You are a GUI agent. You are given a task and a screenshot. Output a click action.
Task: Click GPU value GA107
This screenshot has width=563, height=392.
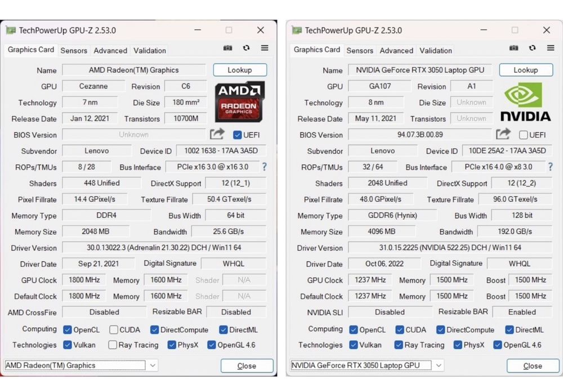pyautogui.click(x=379, y=86)
